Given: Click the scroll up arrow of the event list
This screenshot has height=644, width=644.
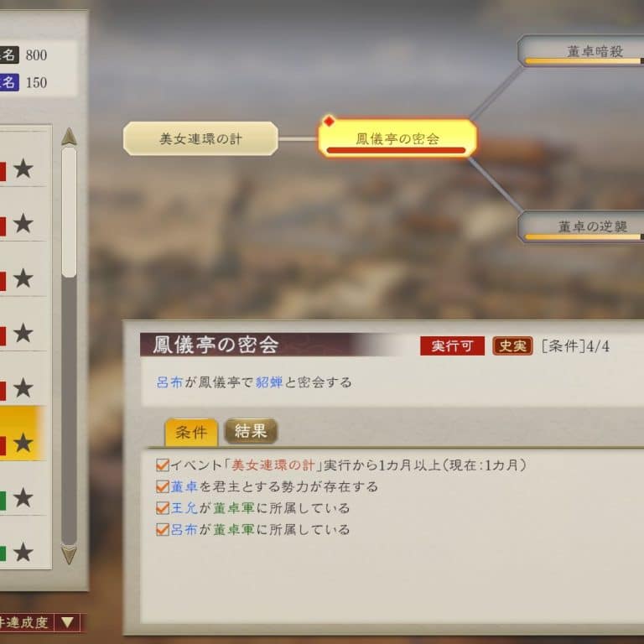Looking at the screenshot, I should 69,137.
